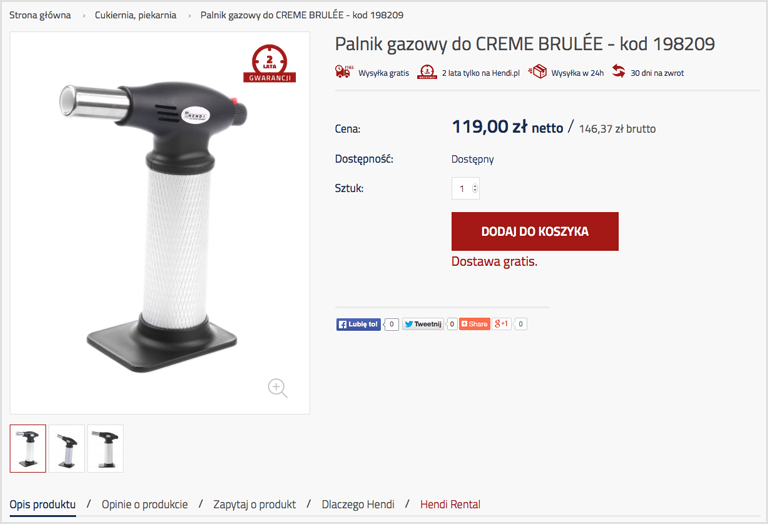Switch to the Zapytaj o produkt tab
Screen dimensions: 768x524
pyautogui.click(x=254, y=504)
